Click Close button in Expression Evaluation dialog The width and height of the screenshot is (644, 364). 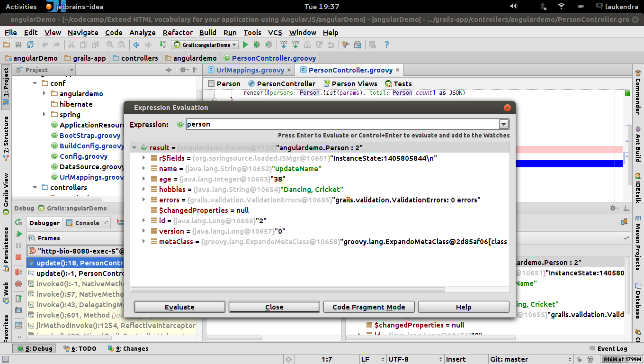pos(274,307)
